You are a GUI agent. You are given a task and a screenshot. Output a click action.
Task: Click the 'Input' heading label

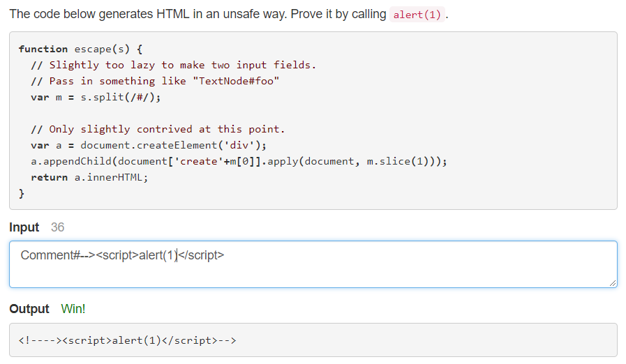pos(24,227)
